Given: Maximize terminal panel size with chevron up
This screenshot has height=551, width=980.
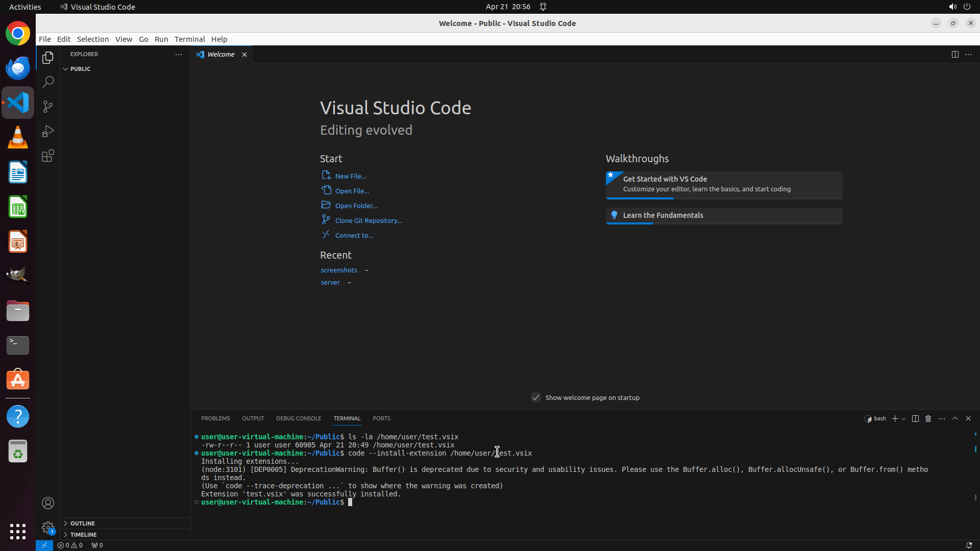Looking at the screenshot, I should 955,418.
